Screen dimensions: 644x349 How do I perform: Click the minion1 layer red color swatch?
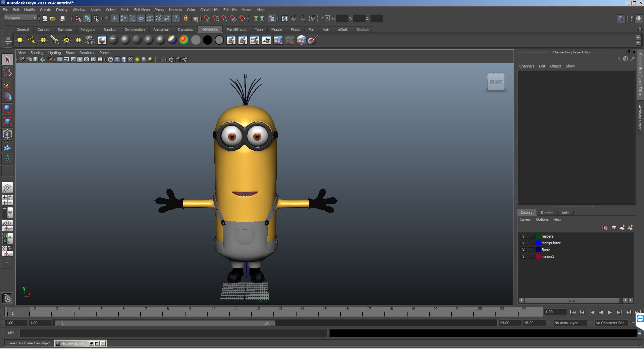point(538,256)
